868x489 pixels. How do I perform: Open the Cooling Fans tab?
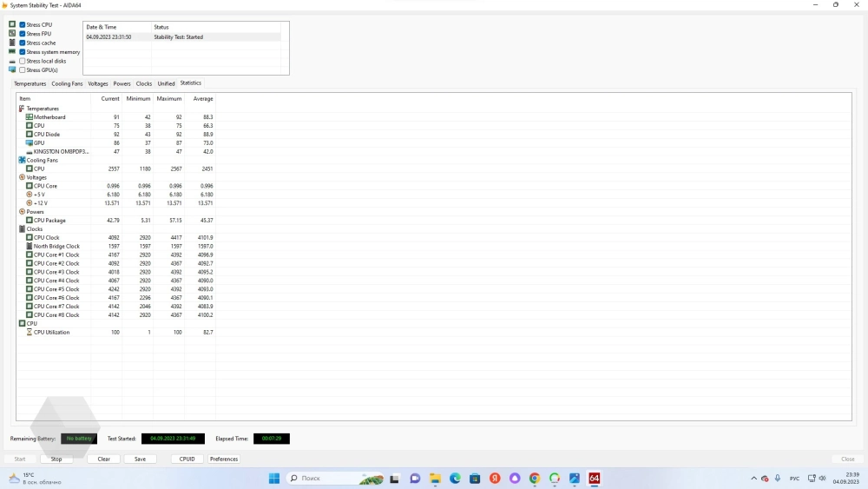pyautogui.click(x=67, y=83)
